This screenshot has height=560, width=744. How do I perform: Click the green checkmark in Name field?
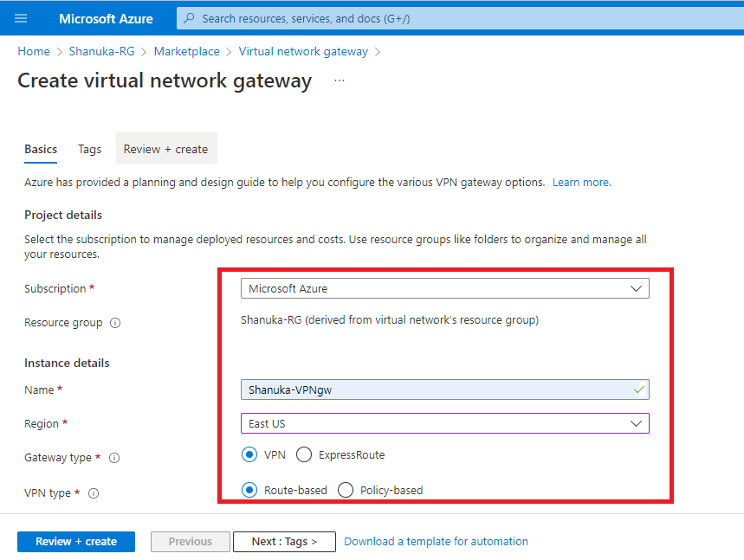point(638,389)
